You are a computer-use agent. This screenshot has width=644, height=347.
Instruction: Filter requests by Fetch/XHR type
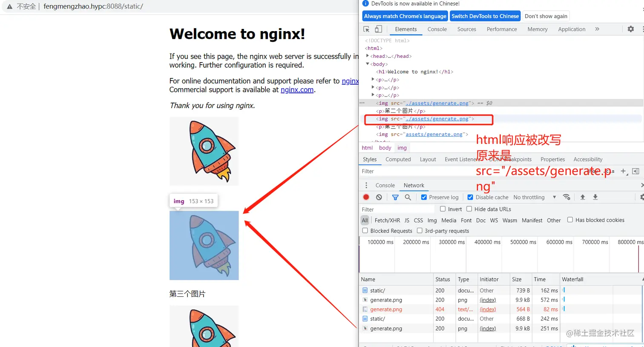(387, 220)
